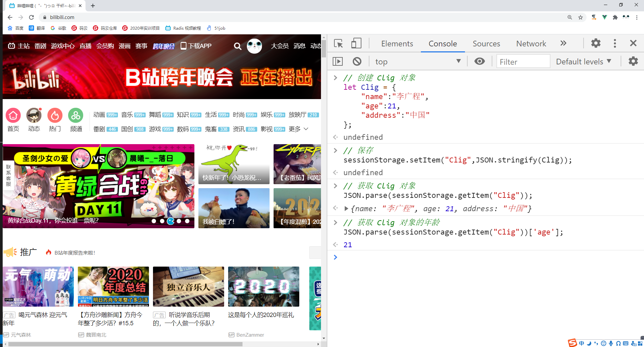This screenshot has width=644, height=347.
Task: Click the bilibili.com address bar
Action: point(301,17)
